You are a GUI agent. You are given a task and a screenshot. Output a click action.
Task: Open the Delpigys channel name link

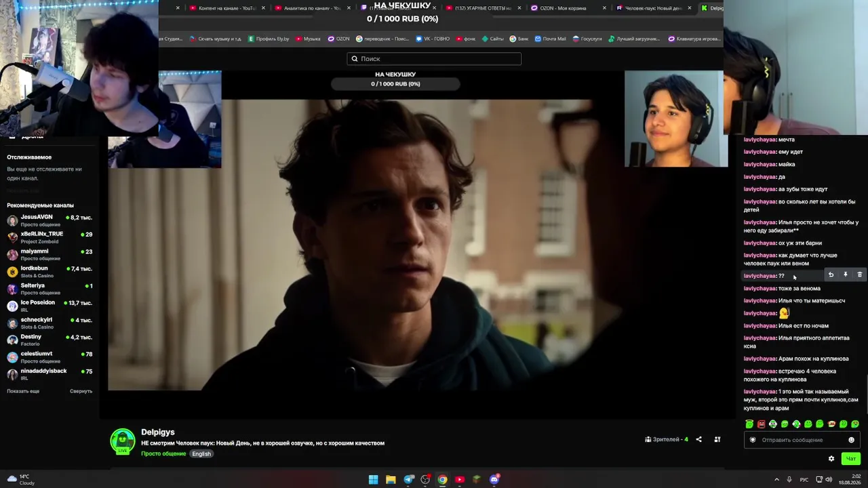(x=158, y=432)
